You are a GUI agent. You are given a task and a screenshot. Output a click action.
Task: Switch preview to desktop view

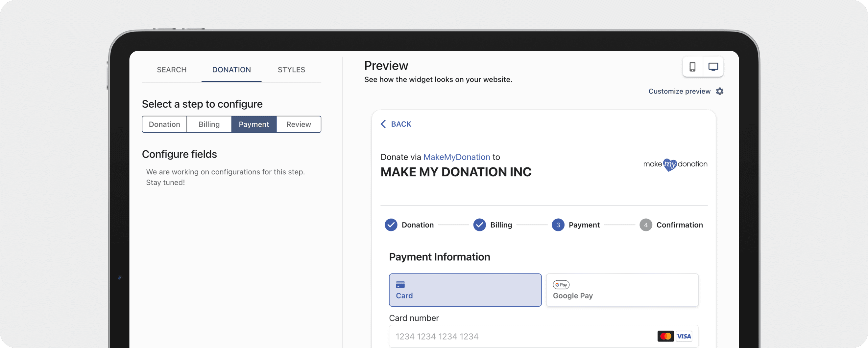coord(713,67)
